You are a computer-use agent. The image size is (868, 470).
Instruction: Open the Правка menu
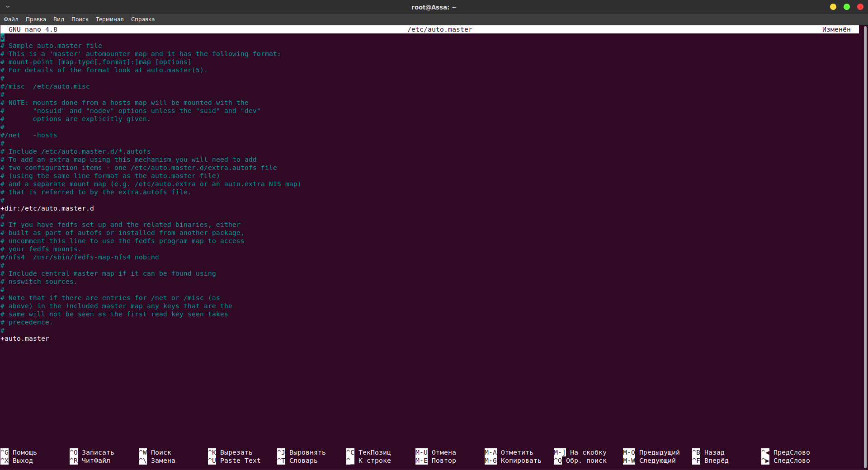pos(36,19)
